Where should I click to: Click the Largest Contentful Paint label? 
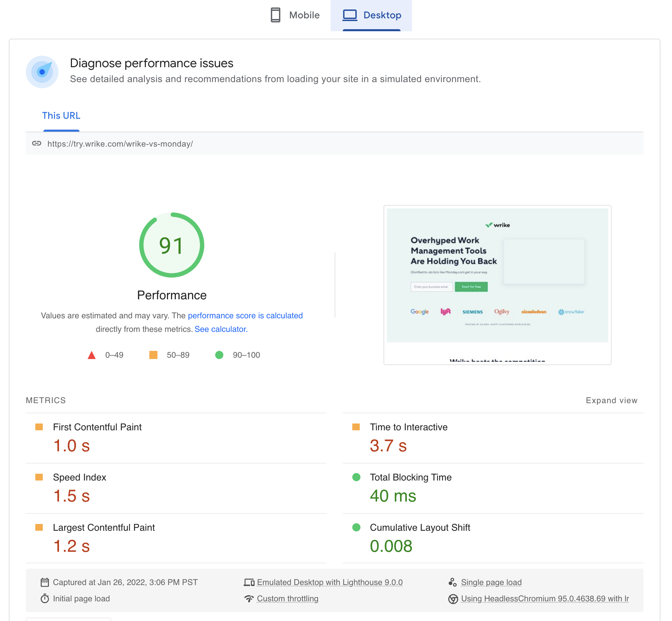click(104, 527)
